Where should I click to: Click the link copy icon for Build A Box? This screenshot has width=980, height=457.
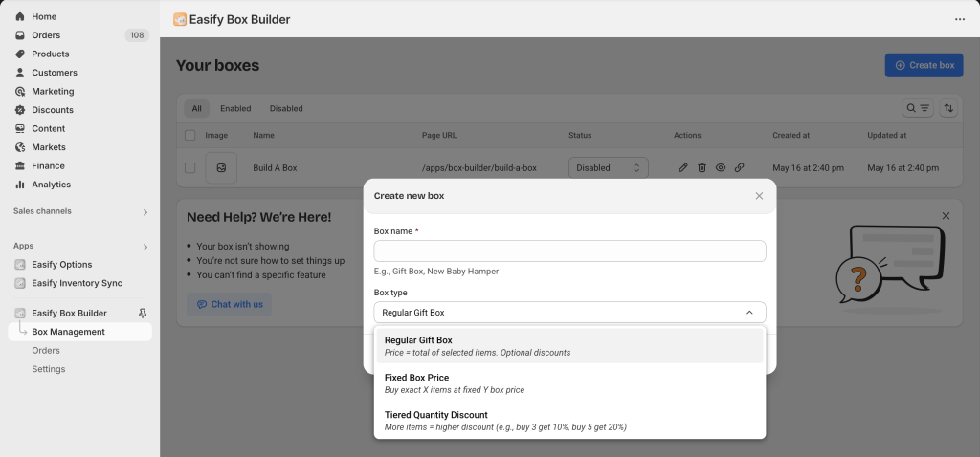(740, 167)
